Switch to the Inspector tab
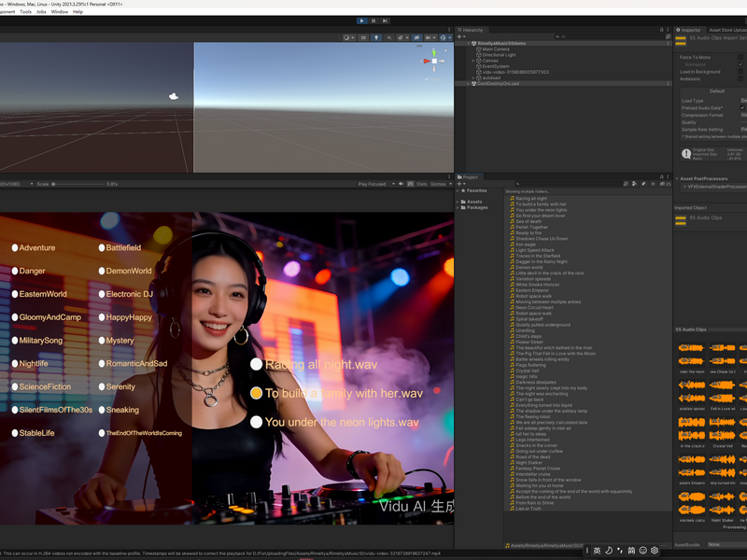Screen dimensions: 747x560 [x=688, y=30]
